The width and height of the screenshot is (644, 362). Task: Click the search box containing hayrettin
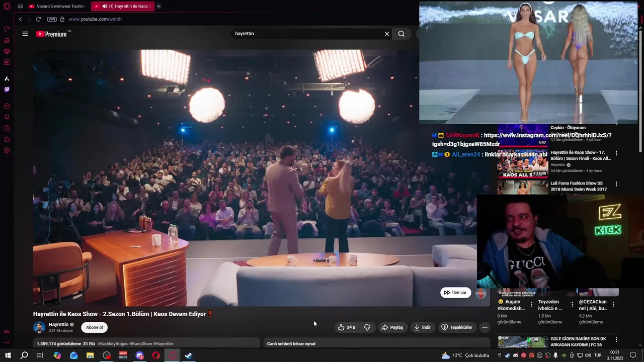tap(307, 34)
